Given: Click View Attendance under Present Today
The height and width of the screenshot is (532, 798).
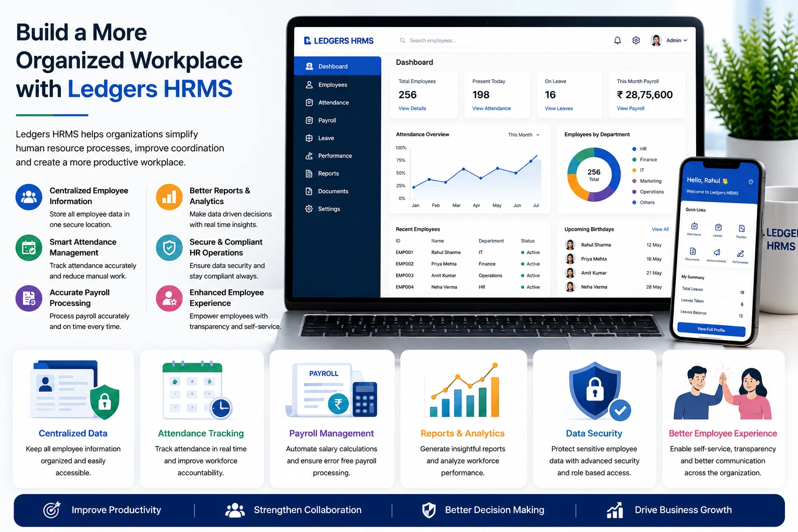Looking at the screenshot, I should tap(491, 109).
